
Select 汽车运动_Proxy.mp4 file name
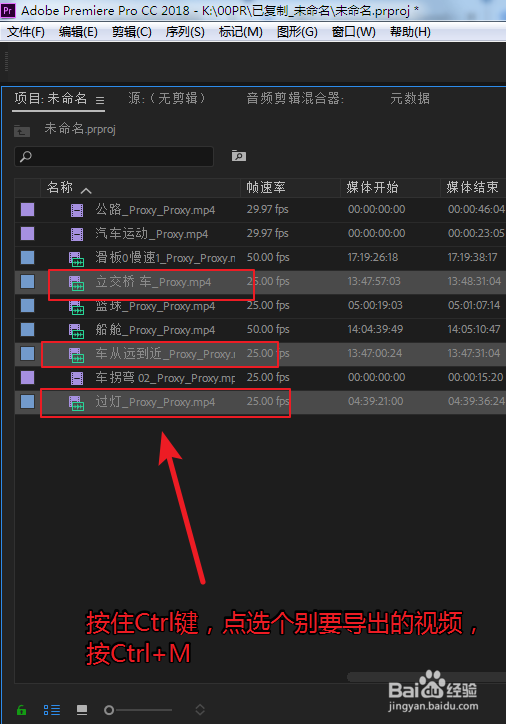[151, 234]
